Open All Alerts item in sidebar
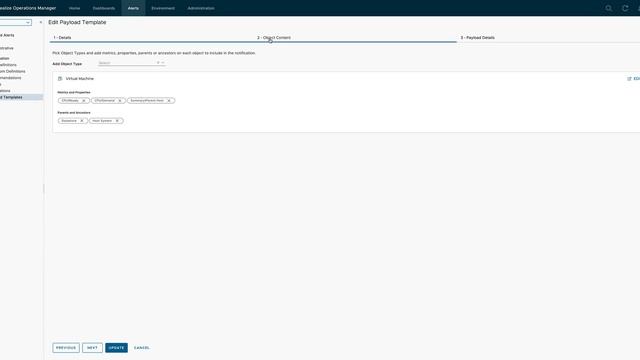 tap(7, 36)
